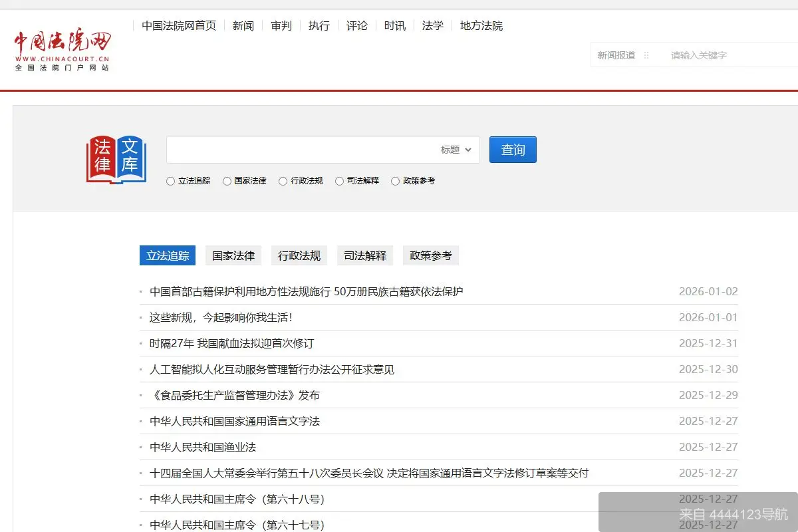Click the blue 查询 search button
The height and width of the screenshot is (532, 798).
pyautogui.click(x=513, y=149)
